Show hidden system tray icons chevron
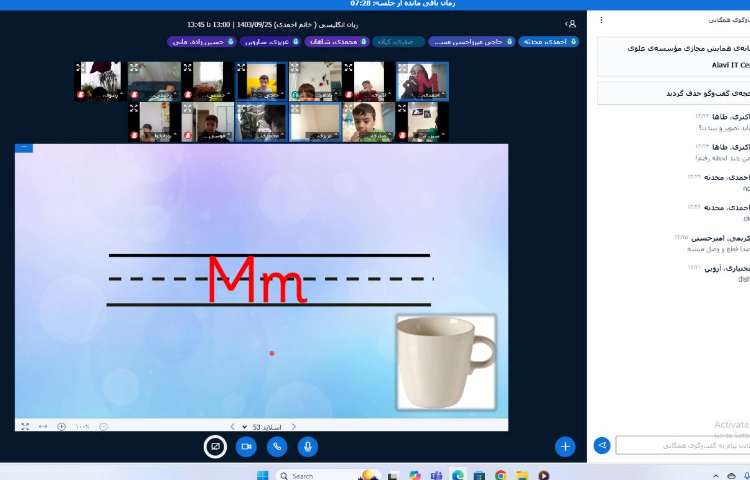 coord(716,476)
